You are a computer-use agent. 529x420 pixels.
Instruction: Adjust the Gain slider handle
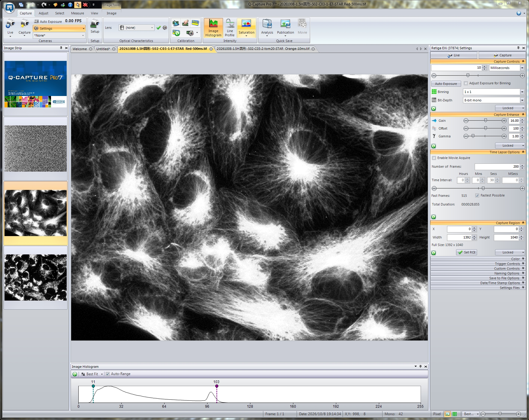pyautogui.click(x=485, y=120)
